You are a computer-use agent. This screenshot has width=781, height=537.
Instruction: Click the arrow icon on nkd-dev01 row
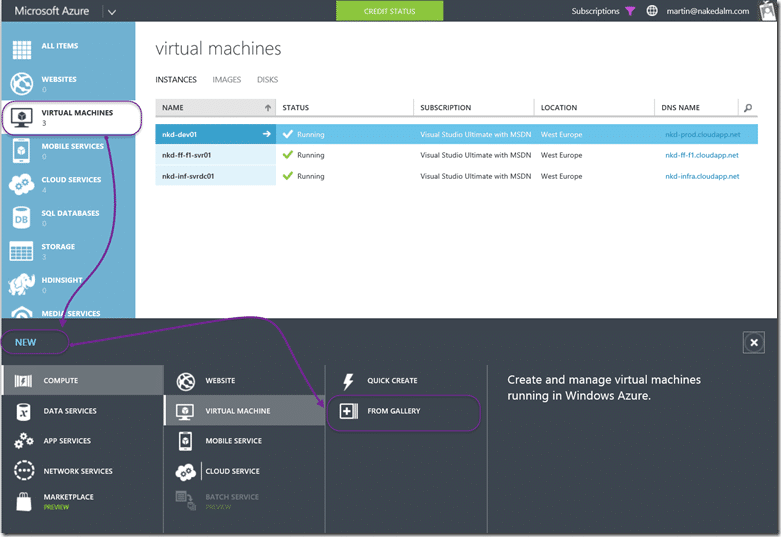[266, 134]
